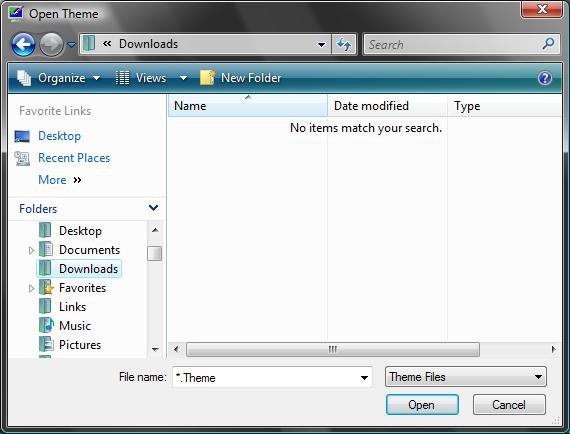Click the Documents folder icon in tree
The image size is (570, 434).
(x=46, y=249)
